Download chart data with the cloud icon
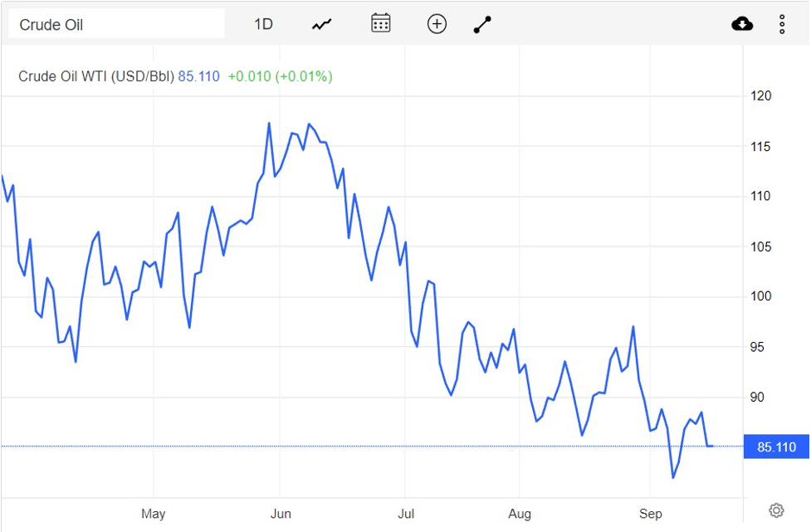 point(742,24)
